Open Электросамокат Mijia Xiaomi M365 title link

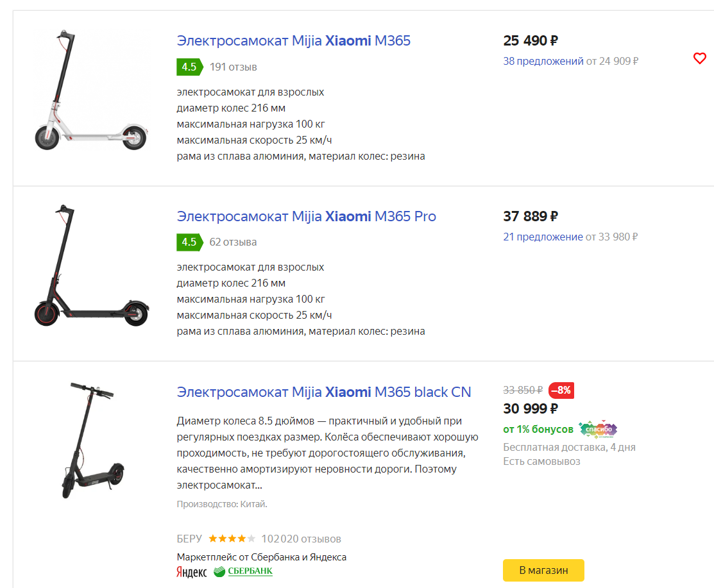pyautogui.click(x=293, y=41)
